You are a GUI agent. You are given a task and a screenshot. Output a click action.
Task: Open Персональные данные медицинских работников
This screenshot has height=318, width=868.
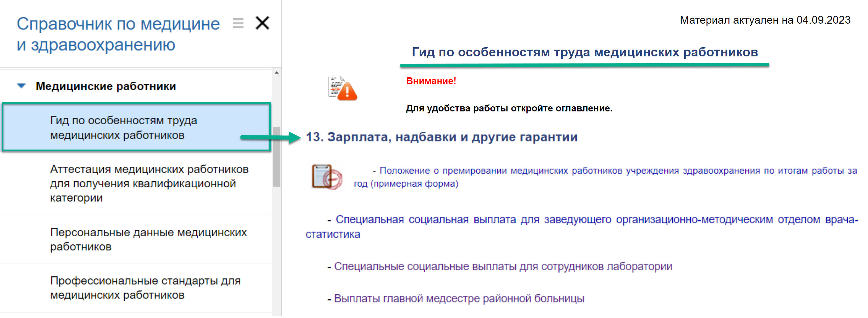[x=137, y=239]
